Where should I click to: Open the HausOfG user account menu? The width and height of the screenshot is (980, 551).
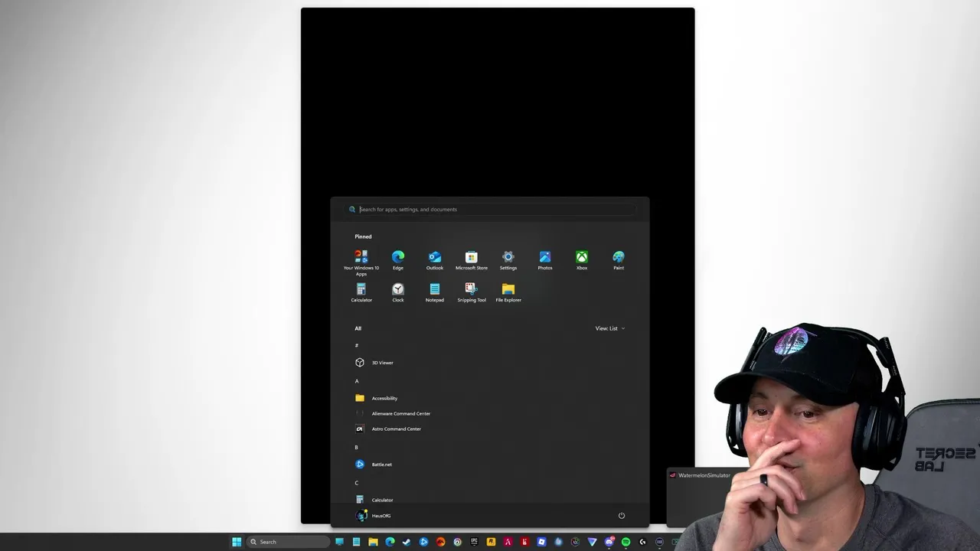tap(374, 516)
